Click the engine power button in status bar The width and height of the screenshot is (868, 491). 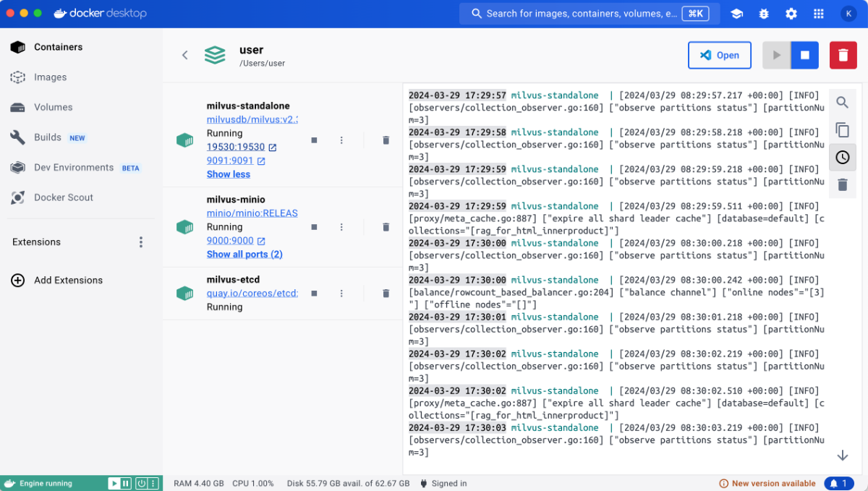142,484
